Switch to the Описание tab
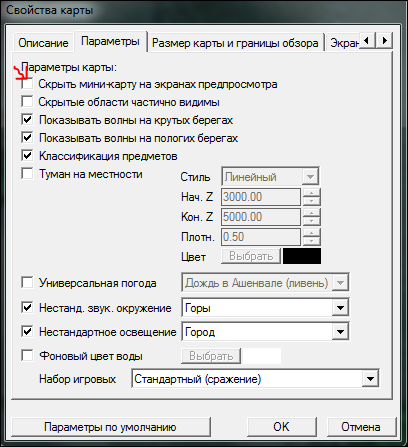408x447 pixels. coord(43,43)
